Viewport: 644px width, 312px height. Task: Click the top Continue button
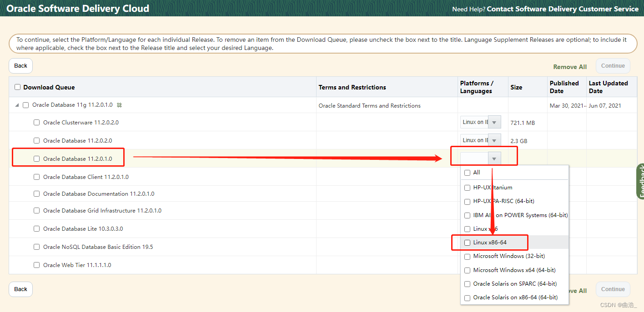click(x=613, y=66)
